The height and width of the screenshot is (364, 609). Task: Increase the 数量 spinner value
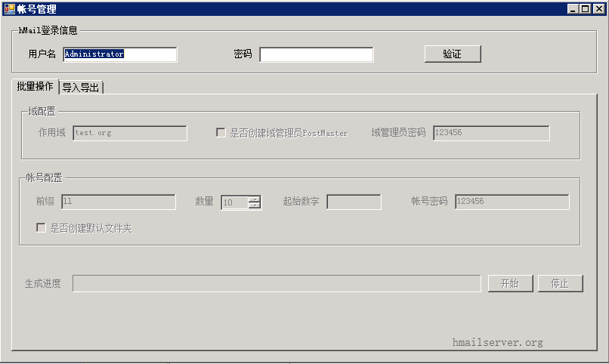[255, 199]
